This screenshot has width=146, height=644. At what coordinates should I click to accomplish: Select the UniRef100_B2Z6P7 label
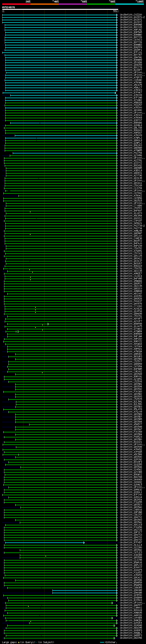[x=131, y=70]
